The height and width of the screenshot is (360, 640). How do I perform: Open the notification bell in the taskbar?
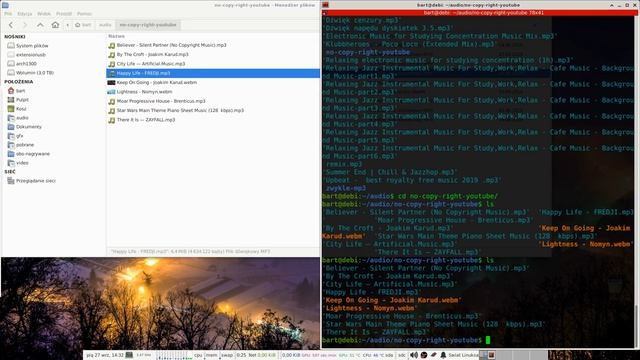click(443, 355)
